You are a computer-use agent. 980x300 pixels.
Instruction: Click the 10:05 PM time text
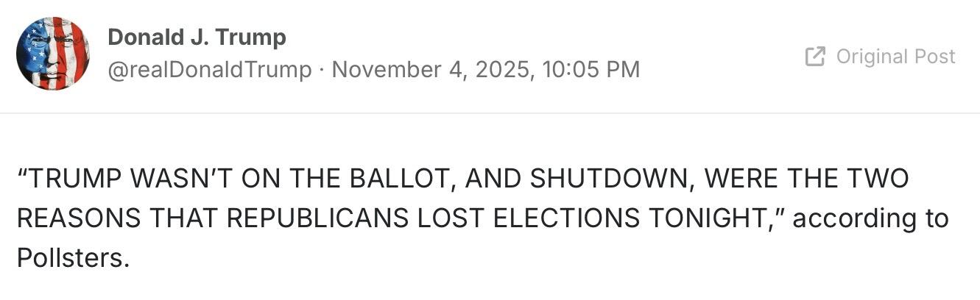tap(591, 70)
